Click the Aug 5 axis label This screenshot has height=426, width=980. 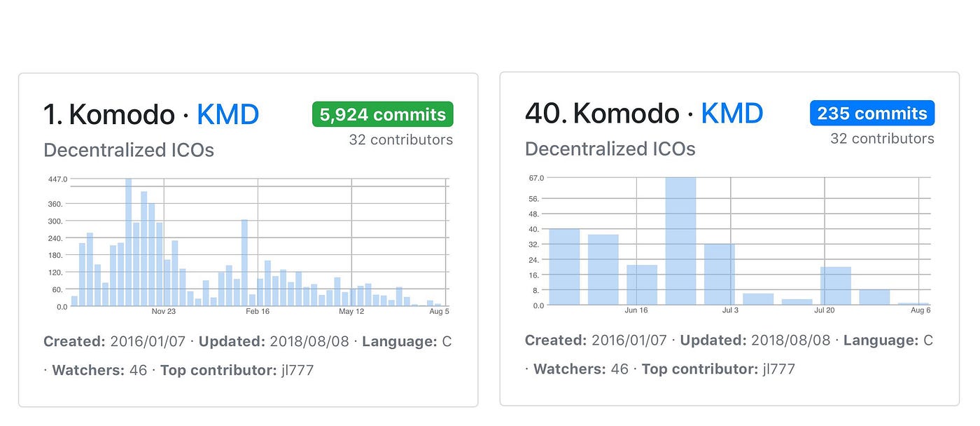click(440, 311)
